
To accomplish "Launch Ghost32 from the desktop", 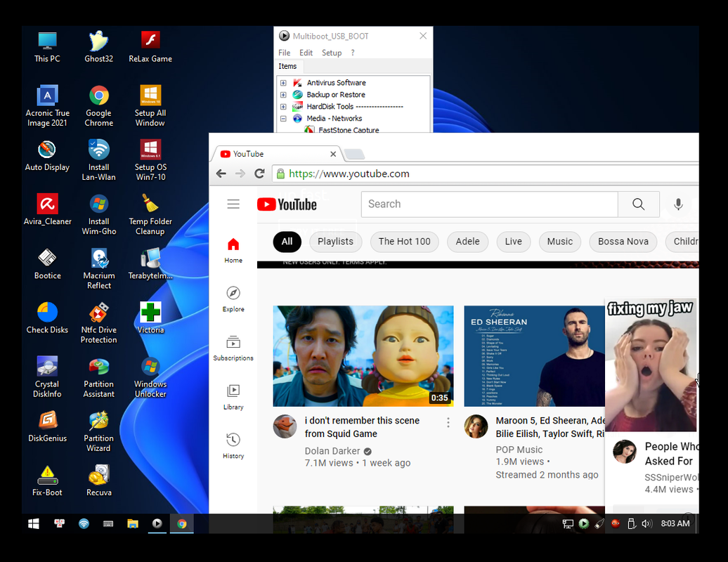I will (x=98, y=46).
